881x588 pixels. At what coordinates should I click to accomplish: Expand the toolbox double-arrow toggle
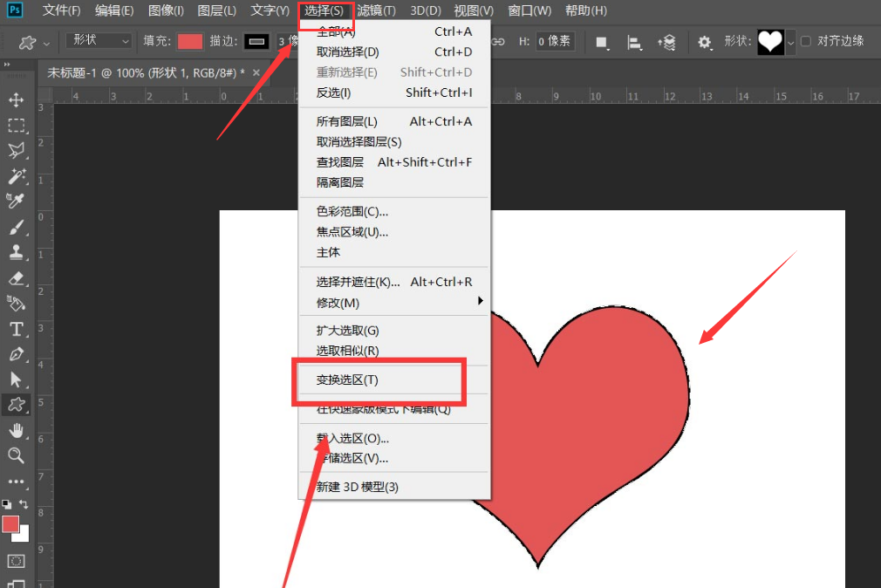click(7, 65)
